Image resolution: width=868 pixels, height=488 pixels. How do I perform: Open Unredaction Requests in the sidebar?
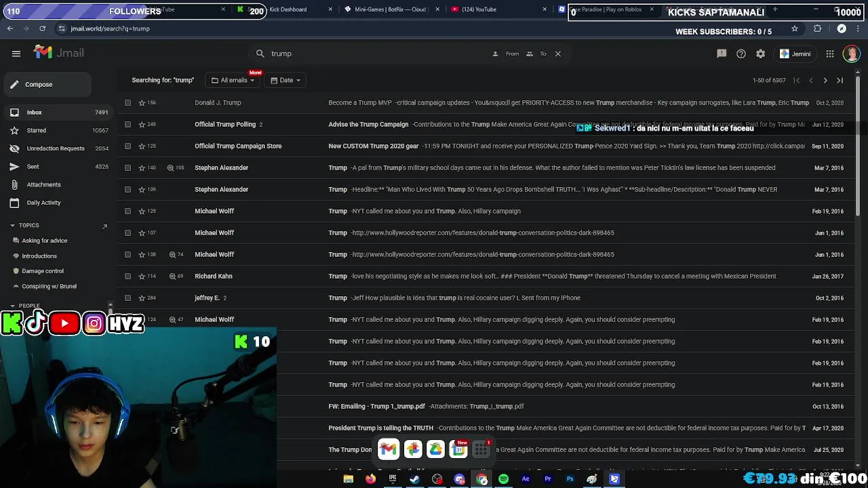point(58,148)
